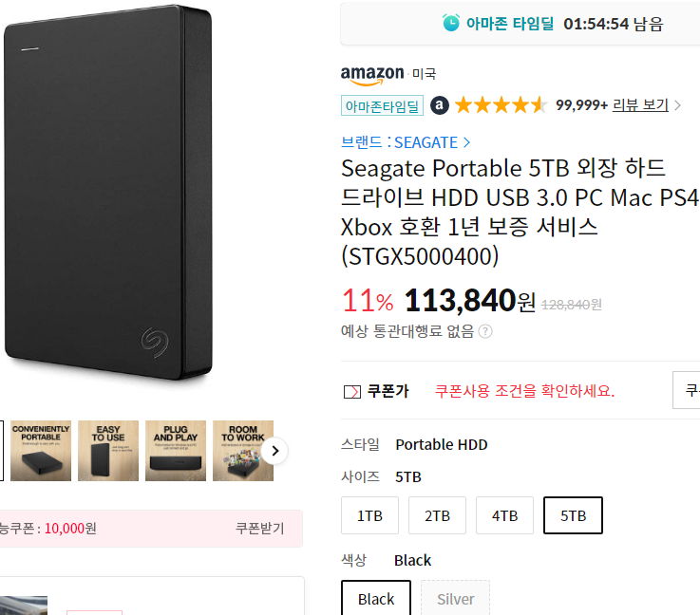This screenshot has width=700, height=615.
Task: Click the Amazon logo
Action: click(372, 75)
